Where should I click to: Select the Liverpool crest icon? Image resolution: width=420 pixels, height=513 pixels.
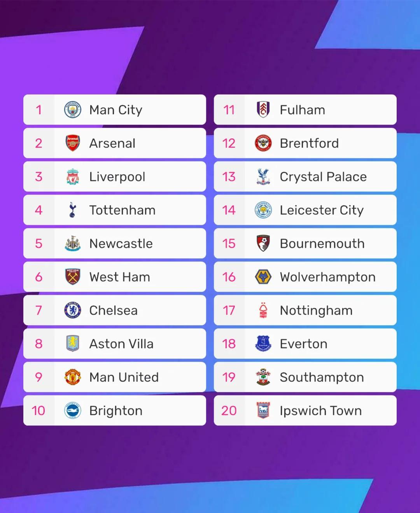(x=73, y=177)
